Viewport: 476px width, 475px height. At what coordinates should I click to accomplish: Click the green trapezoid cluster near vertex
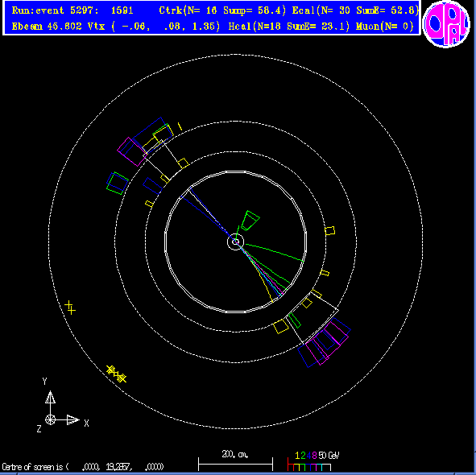[x=250, y=221]
